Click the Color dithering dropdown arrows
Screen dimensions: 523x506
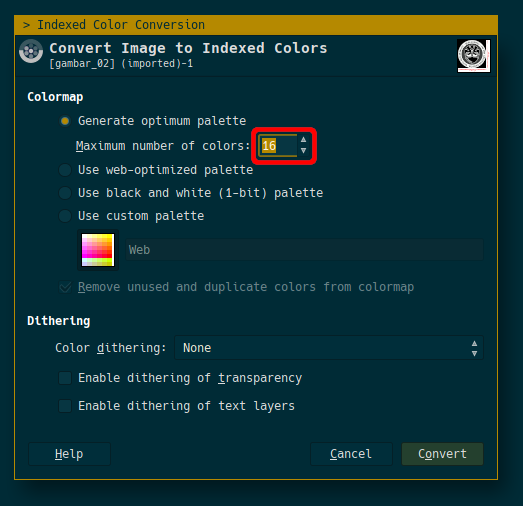[474, 348]
